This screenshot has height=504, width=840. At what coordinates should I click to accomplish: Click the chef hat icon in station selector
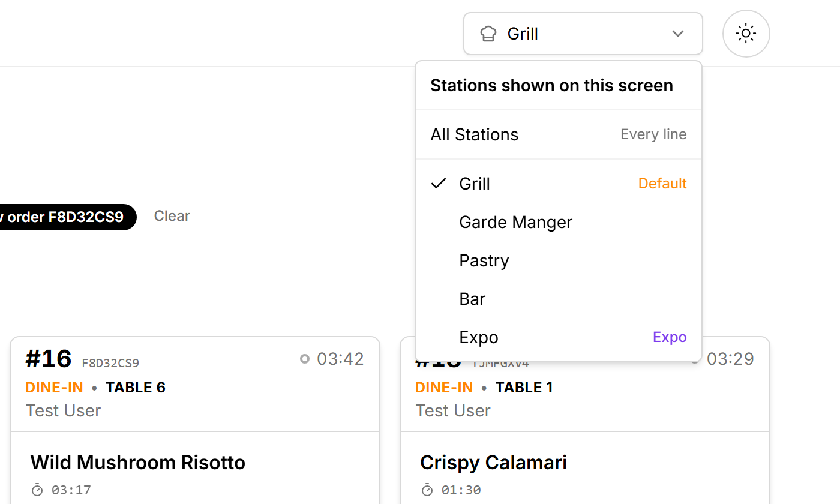[x=488, y=34]
